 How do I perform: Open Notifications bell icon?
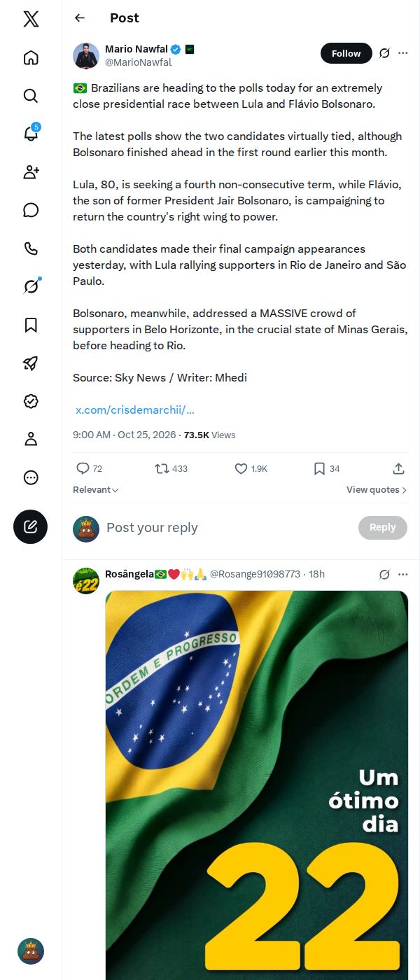pos(31,134)
